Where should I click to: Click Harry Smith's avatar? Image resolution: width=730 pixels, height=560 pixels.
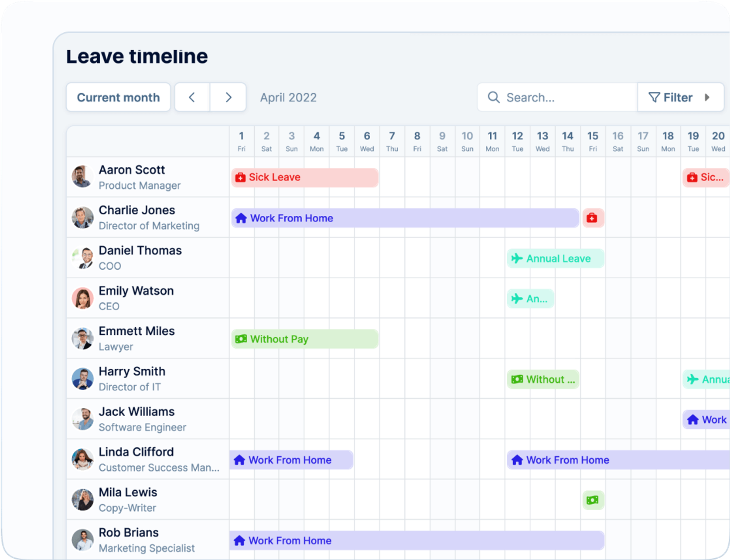[x=82, y=379]
